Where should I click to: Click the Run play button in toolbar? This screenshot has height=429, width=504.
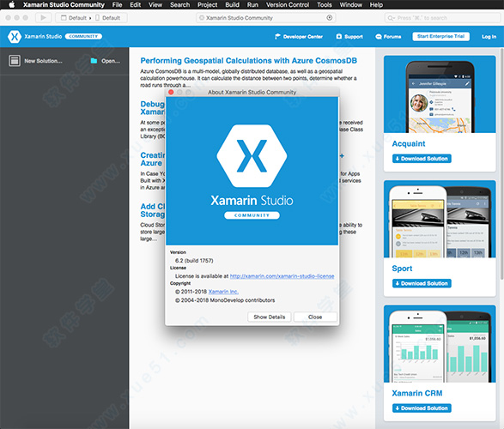point(43,18)
